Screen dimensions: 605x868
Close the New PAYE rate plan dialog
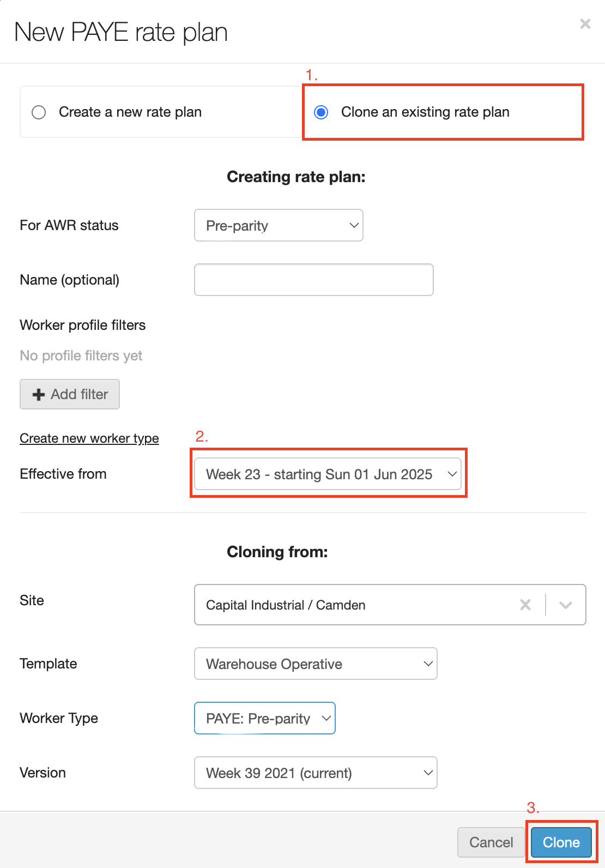pyautogui.click(x=585, y=24)
